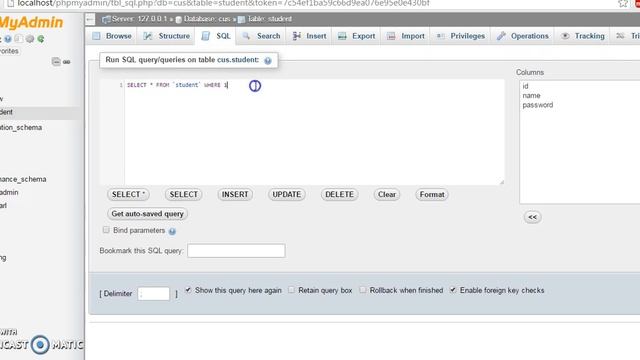
Task: Click the SELECT * button
Action: tap(128, 194)
